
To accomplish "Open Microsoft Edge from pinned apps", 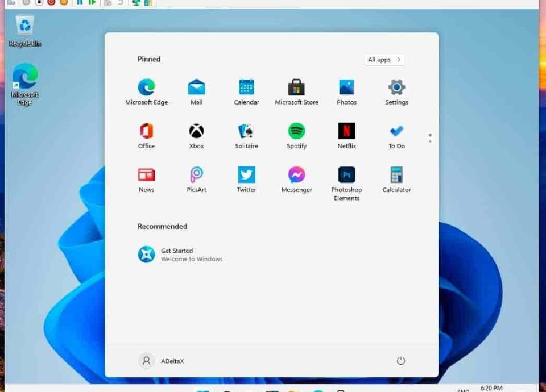I will click(146, 87).
